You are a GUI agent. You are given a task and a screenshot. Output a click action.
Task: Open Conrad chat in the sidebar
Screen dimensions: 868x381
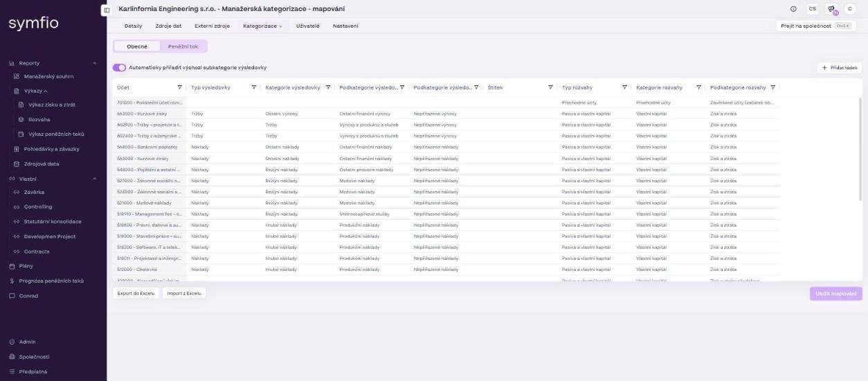[28, 296]
